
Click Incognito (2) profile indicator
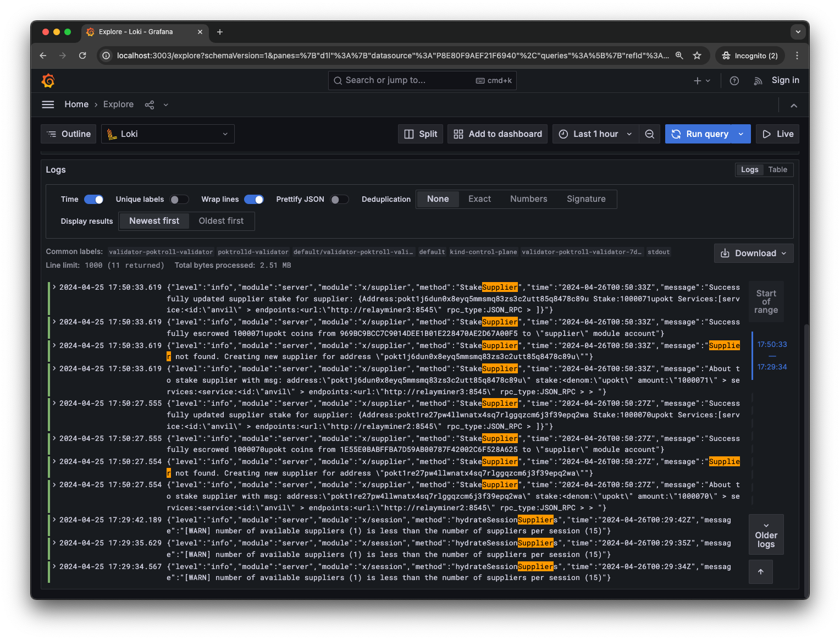point(750,56)
